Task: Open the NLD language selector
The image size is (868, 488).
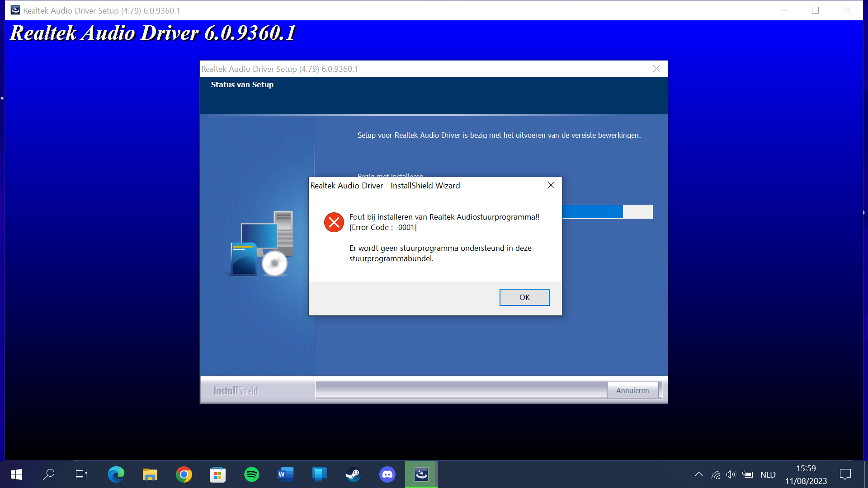Action: tap(768, 474)
